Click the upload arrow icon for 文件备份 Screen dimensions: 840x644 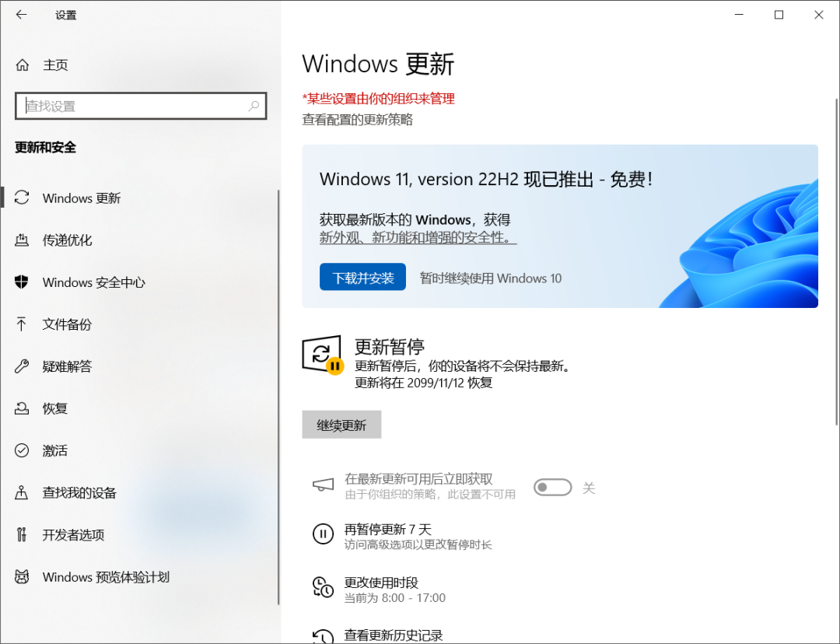[x=22, y=324]
